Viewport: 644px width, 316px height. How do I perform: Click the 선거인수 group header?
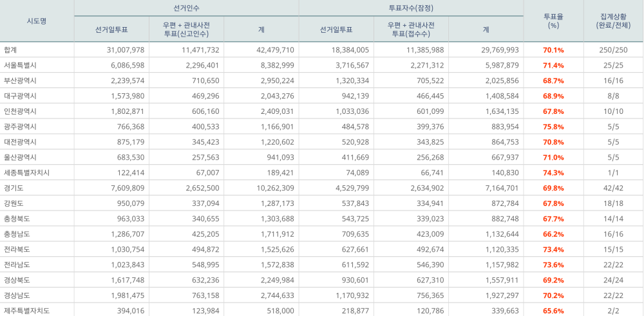pos(186,7)
